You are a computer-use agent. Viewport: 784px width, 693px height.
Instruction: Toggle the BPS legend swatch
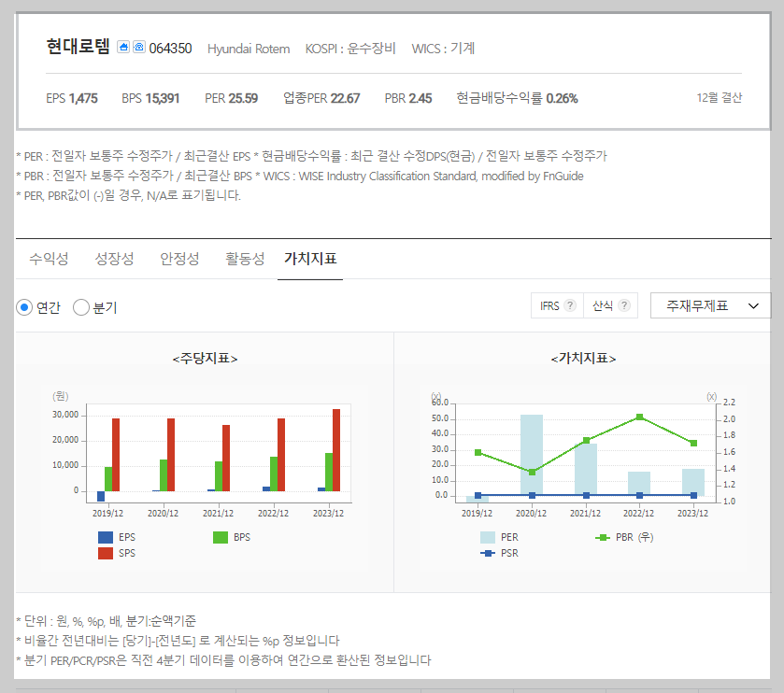(x=221, y=537)
